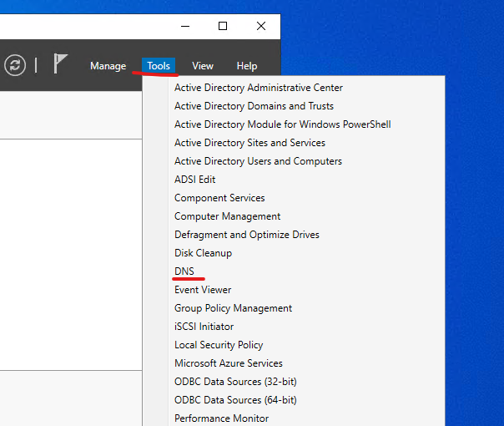Launch Active Directory Users and Computers
Viewport: 504px width, 426px height.
click(258, 161)
